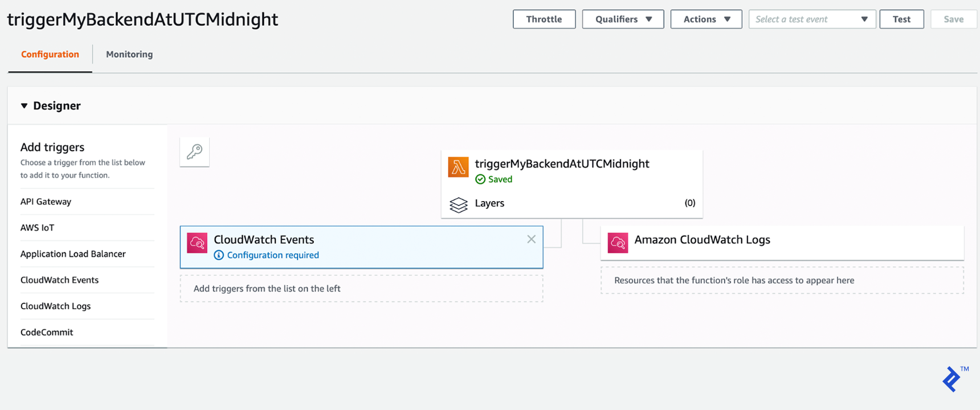Open the Qualifiers dropdown
Image resolution: width=980 pixels, height=410 pixels.
[623, 19]
